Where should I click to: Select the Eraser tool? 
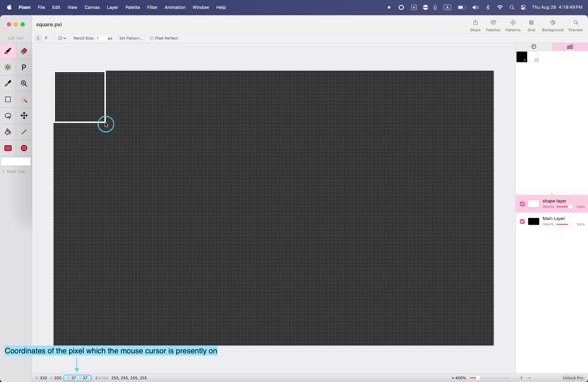[x=24, y=51]
